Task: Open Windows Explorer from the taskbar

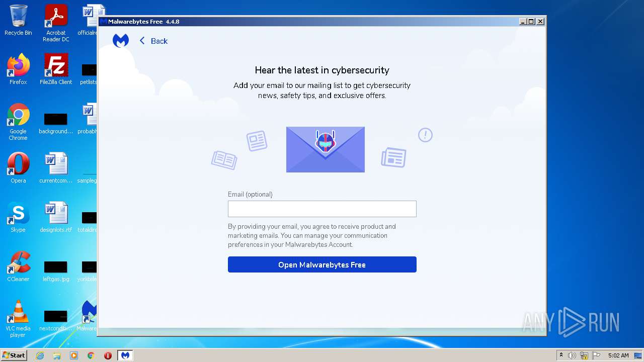Action: pos(57,355)
